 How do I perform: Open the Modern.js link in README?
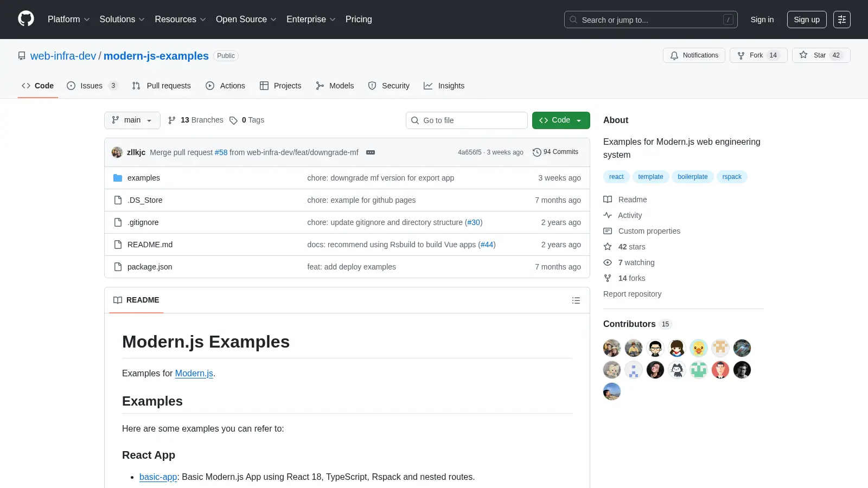coord(194,374)
